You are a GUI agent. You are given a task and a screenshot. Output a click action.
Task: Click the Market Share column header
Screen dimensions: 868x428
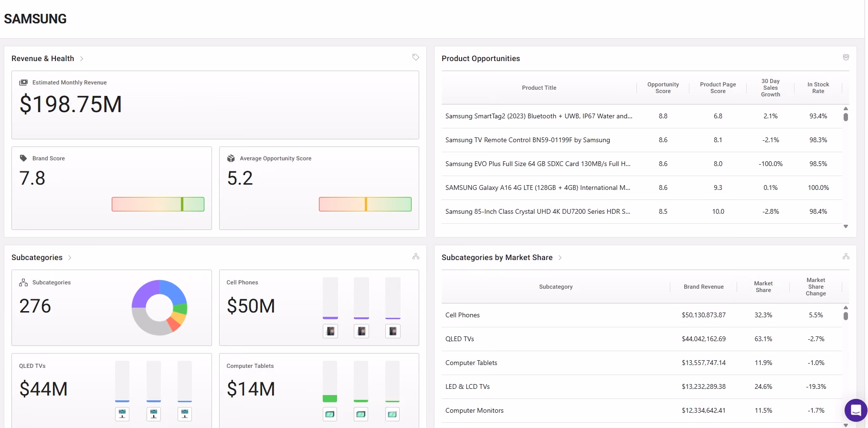coord(763,287)
